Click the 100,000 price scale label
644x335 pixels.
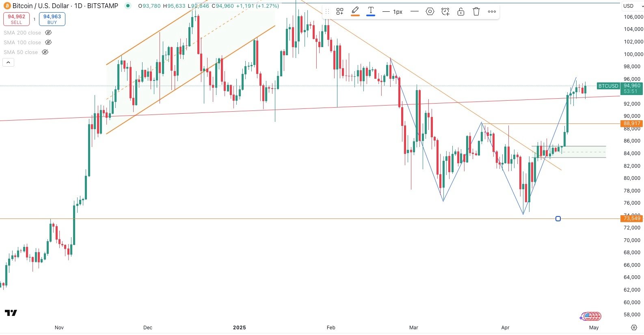tap(633, 54)
